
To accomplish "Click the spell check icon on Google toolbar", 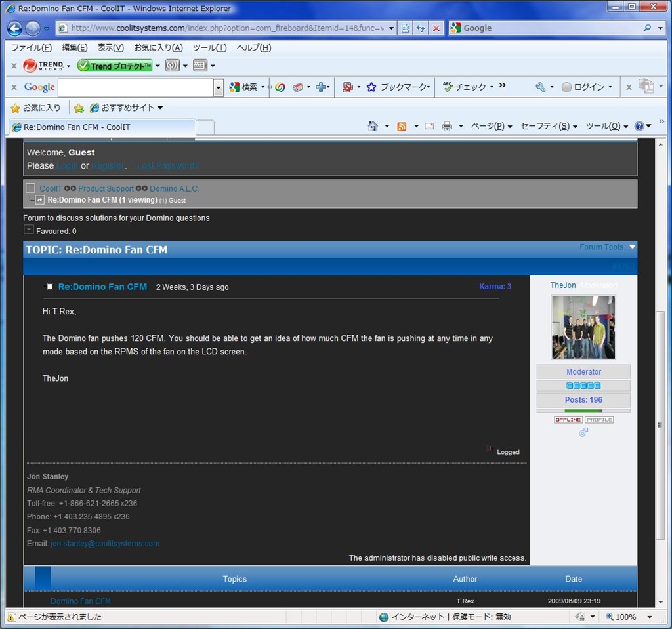I will coord(448,87).
